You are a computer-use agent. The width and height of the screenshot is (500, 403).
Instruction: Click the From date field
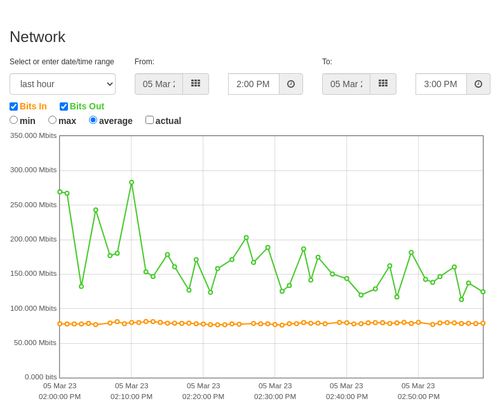coord(159,84)
